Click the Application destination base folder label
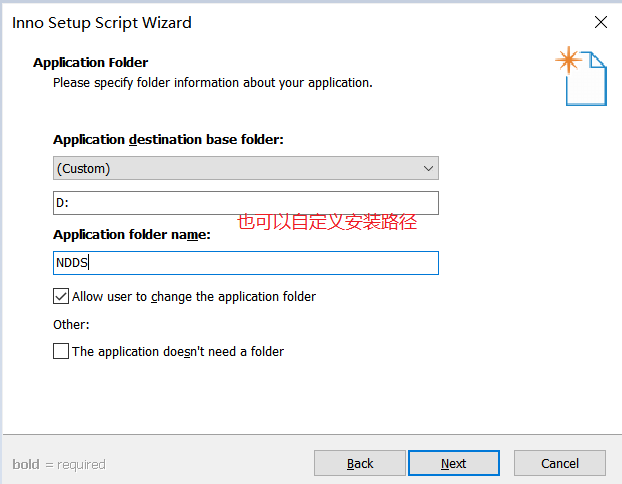 [169, 140]
